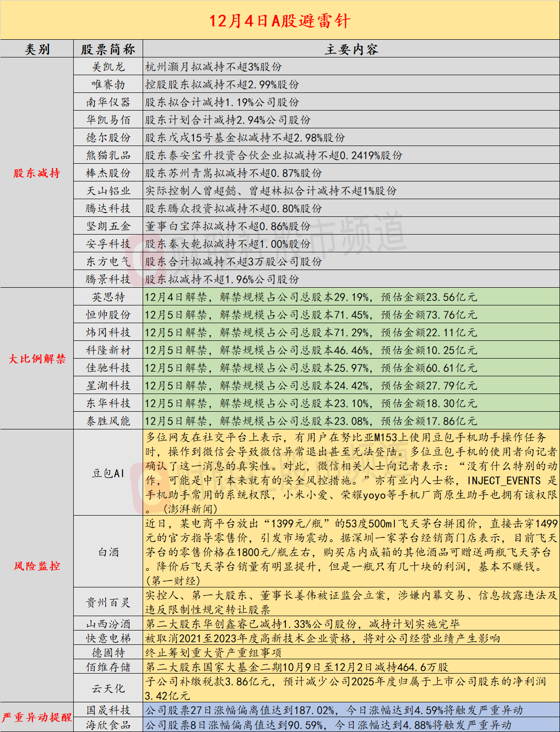
Task: Select stock name '恒帅股份'
Action: pos(108,315)
